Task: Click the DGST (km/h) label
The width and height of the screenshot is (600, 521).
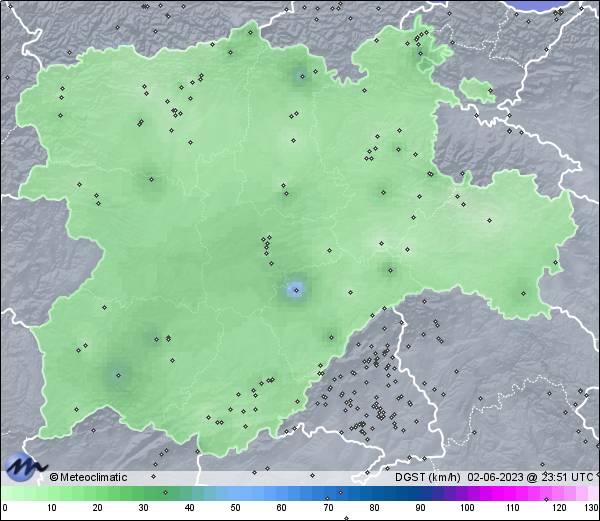Action: [427, 477]
